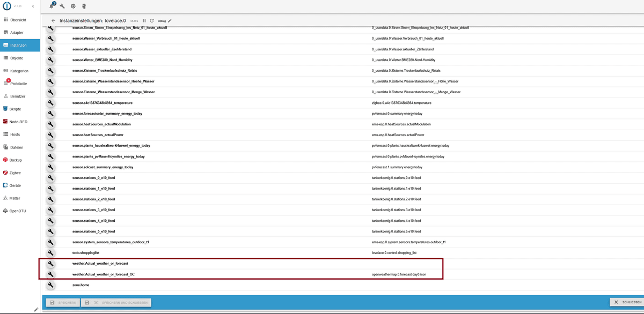Toggle expert mode head icon
This screenshot has height=314, width=644.
click(x=84, y=6)
